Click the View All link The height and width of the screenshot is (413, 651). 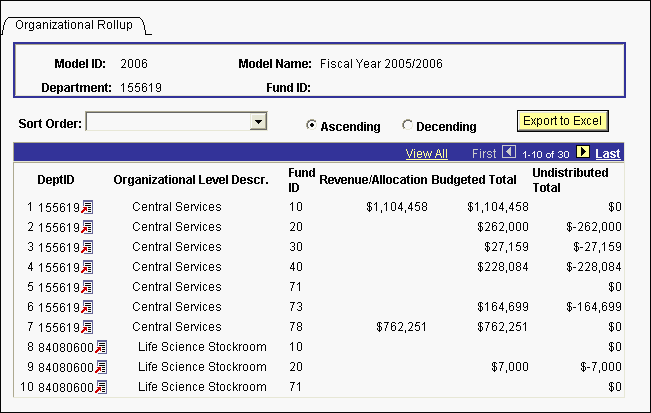[426, 154]
